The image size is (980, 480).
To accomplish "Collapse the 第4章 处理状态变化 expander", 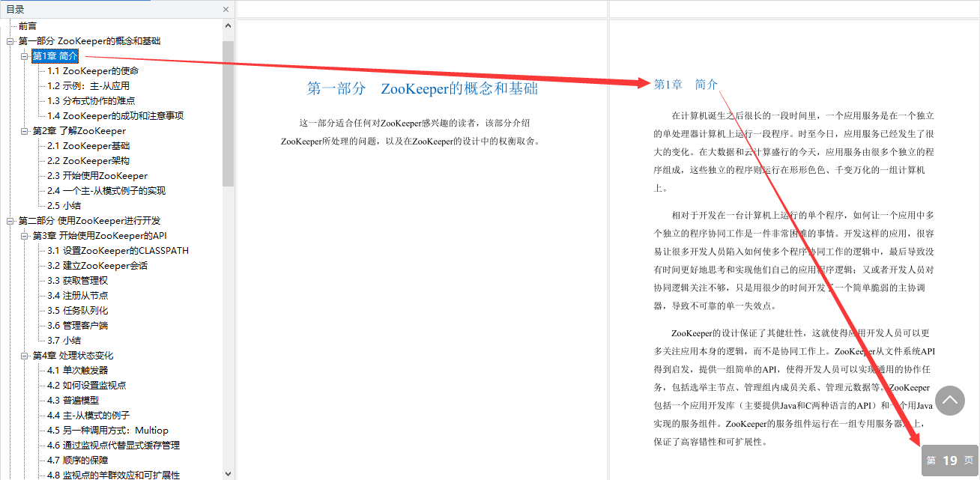I will click(25, 356).
